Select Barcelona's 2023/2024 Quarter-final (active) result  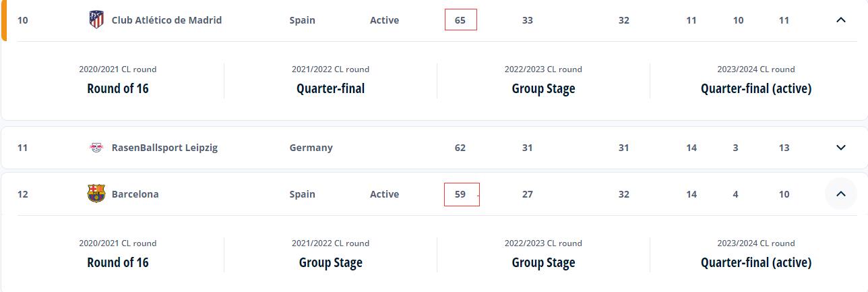click(x=756, y=262)
